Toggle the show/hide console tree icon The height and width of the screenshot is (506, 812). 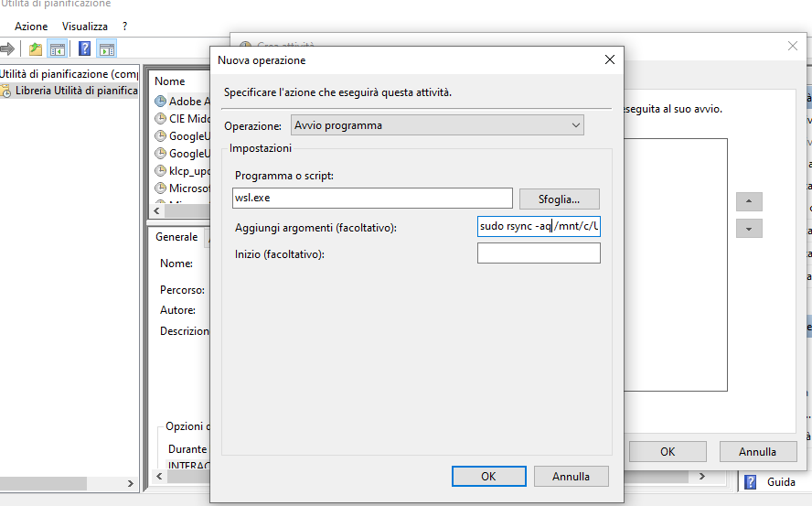(57, 49)
